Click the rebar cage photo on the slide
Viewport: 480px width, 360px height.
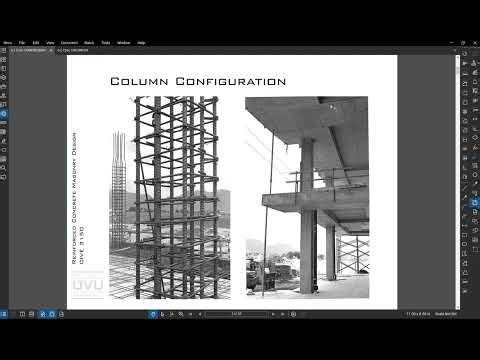170,198
